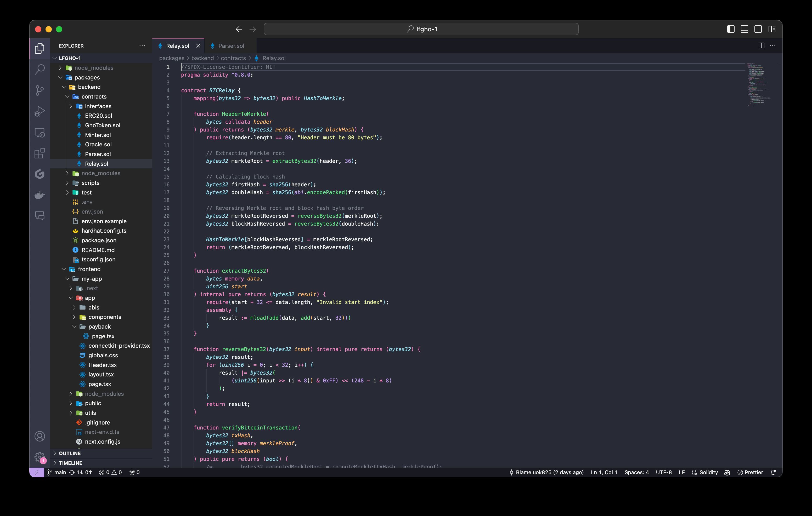Viewport: 812px width, 516px height.
Task: Click the lfgho-1 command center search box
Action: (421, 29)
